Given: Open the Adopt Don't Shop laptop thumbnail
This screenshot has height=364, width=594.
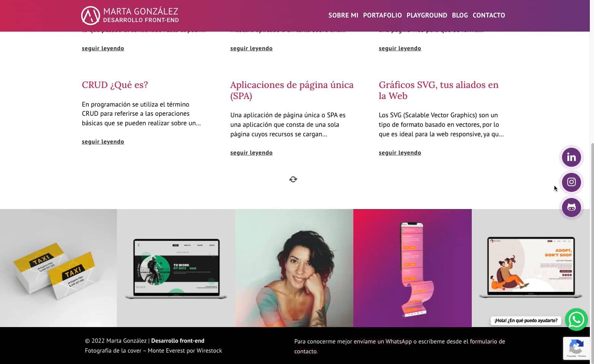Looking at the screenshot, I should tap(531, 268).
